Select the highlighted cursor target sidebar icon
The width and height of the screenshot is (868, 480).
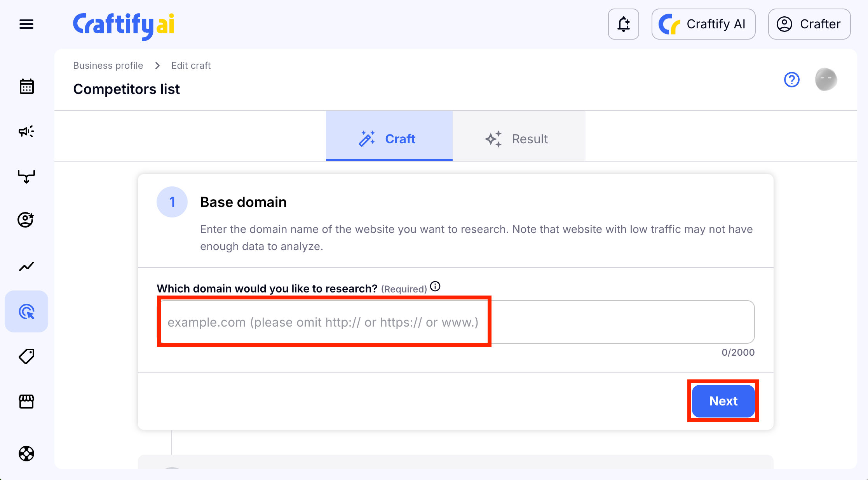click(x=26, y=311)
